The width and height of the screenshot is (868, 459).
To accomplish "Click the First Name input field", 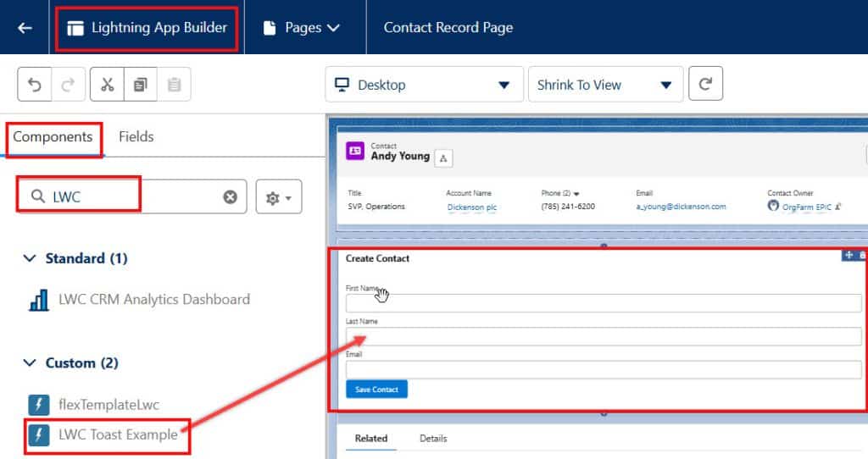I will 604,303.
